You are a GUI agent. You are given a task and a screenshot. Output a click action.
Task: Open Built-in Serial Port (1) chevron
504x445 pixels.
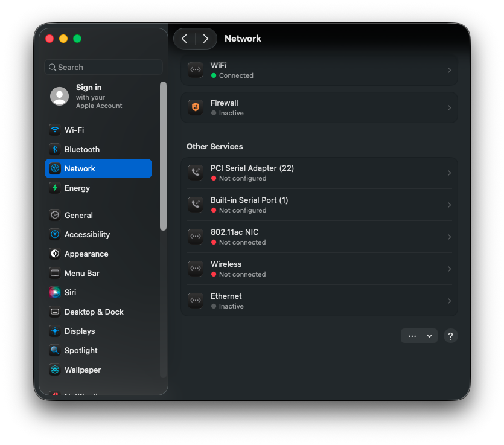point(449,205)
